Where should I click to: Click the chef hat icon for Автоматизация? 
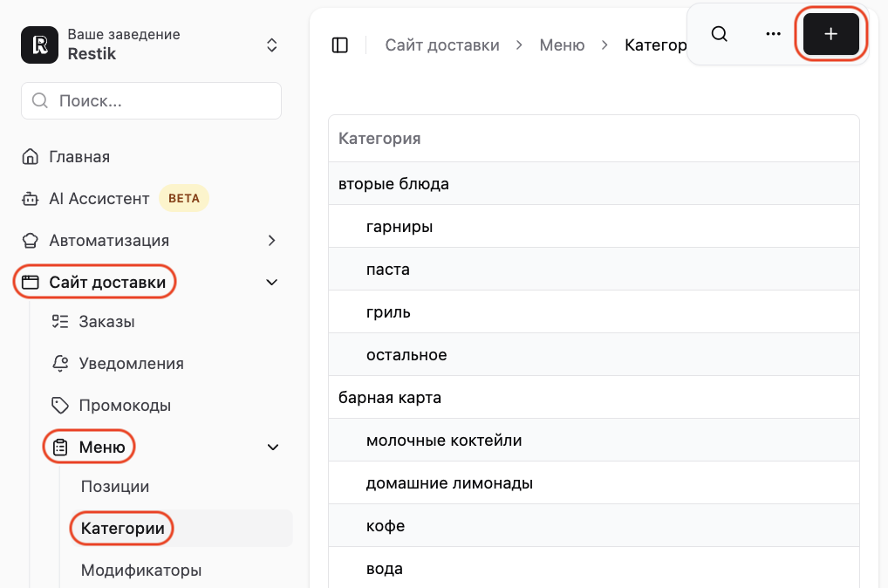click(x=30, y=241)
